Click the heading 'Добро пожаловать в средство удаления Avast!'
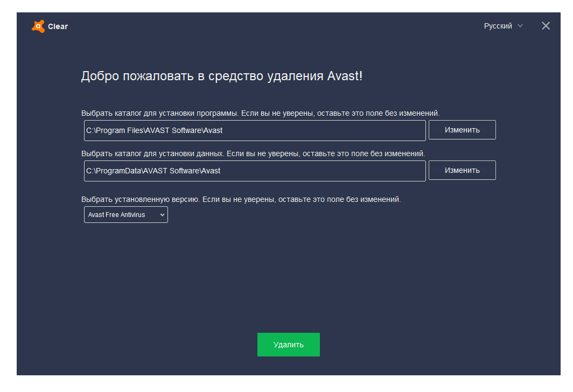This screenshot has height=392, width=573. pos(221,76)
